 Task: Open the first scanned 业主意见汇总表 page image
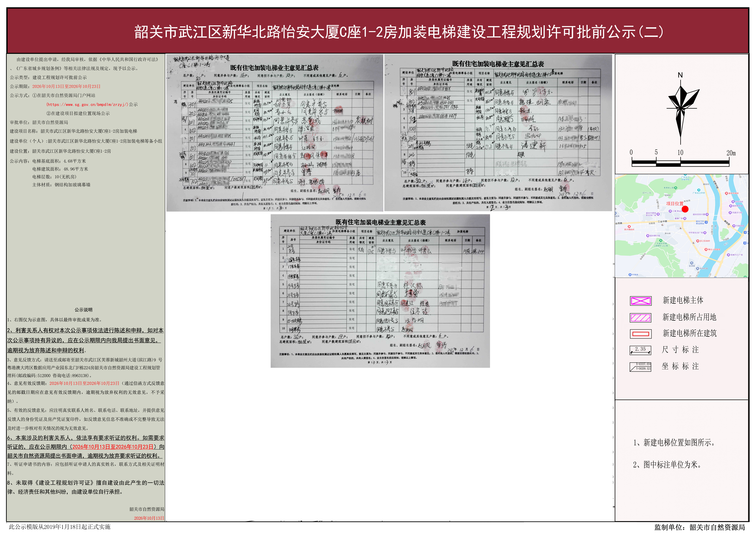pos(275,133)
